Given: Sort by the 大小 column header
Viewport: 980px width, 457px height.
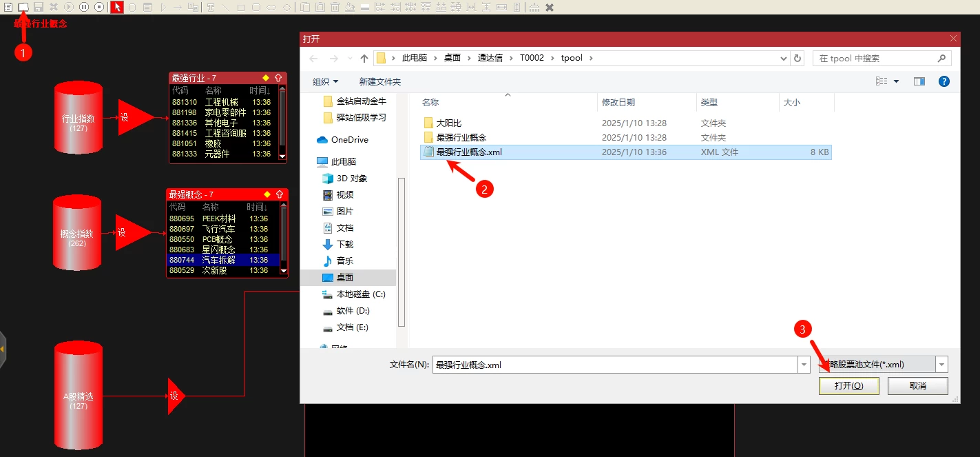Looking at the screenshot, I should 791,102.
